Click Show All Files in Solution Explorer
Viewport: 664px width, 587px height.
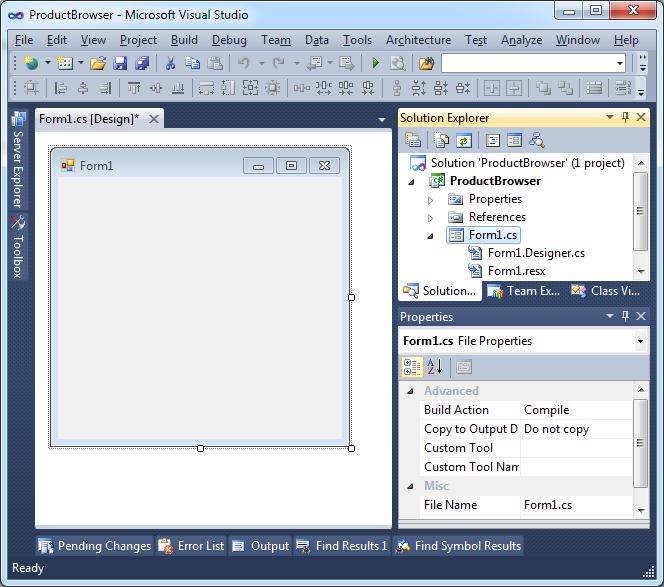click(441, 140)
